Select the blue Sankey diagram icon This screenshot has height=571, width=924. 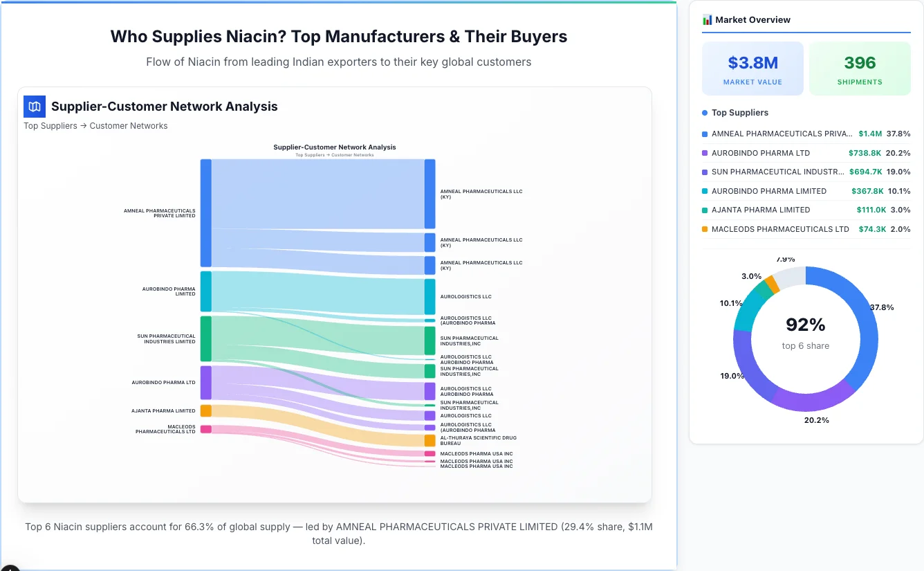tap(34, 107)
